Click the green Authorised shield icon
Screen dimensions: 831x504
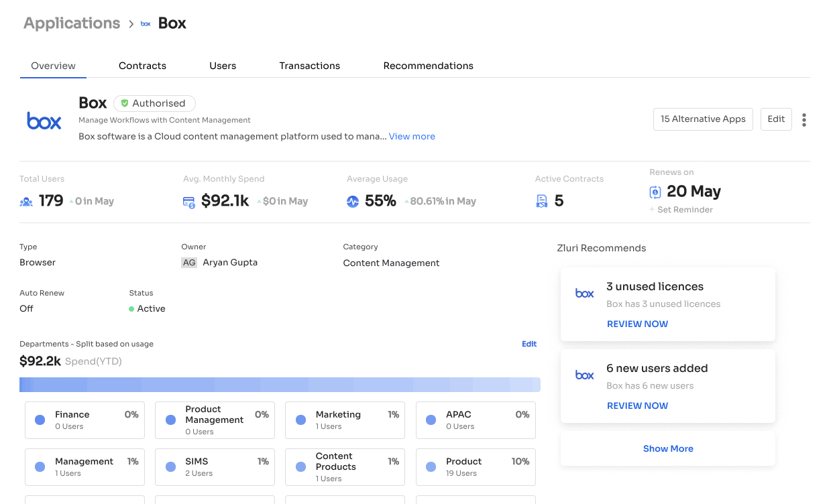[125, 103]
